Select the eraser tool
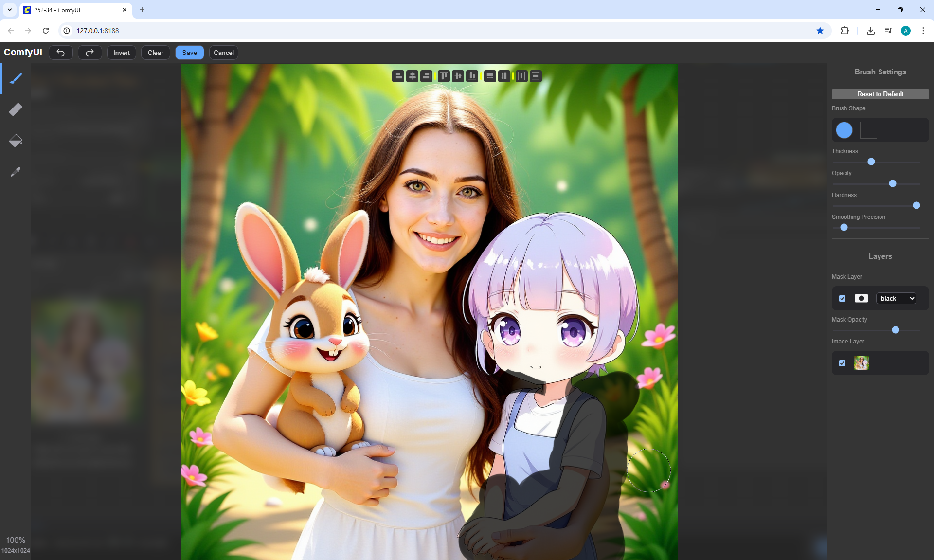The width and height of the screenshot is (934, 560). click(16, 109)
